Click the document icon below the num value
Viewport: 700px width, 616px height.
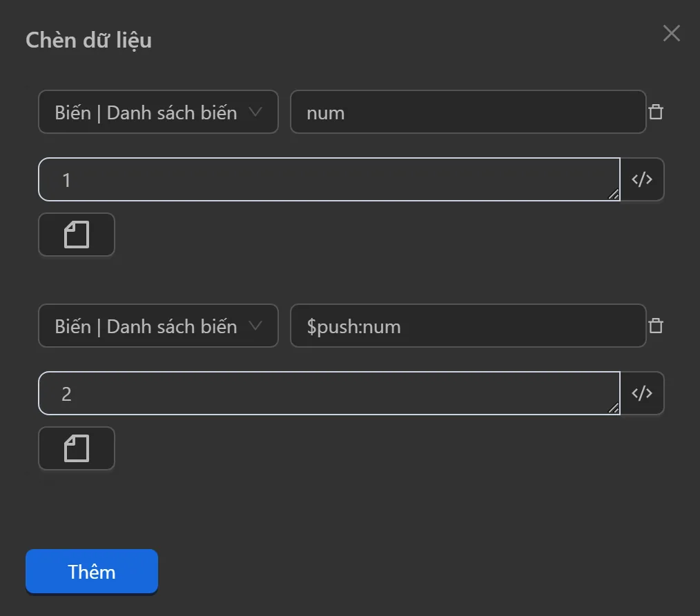[76, 235]
